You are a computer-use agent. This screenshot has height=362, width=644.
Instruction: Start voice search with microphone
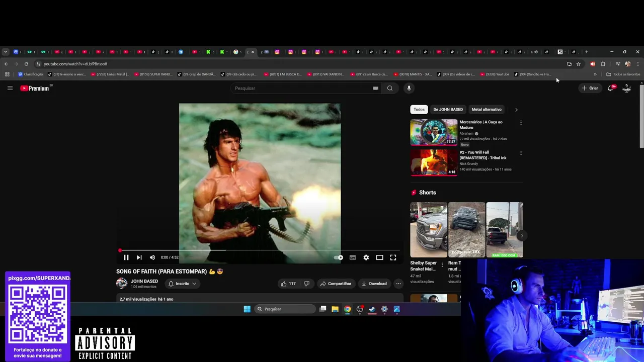409,88
